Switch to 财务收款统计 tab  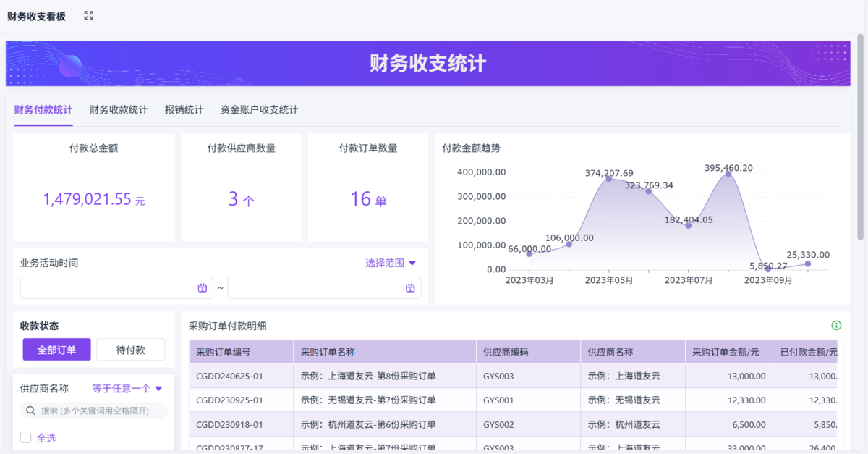pyautogui.click(x=119, y=110)
